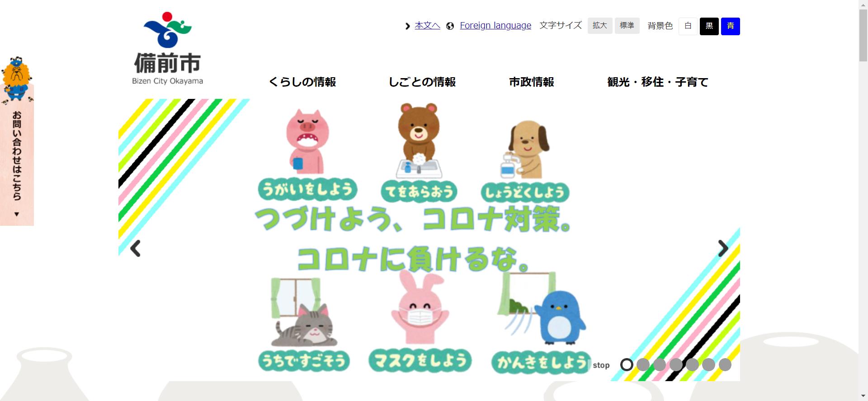Click the globe icon beside Foreign language
This screenshot has height=401, width=868.
450,26
